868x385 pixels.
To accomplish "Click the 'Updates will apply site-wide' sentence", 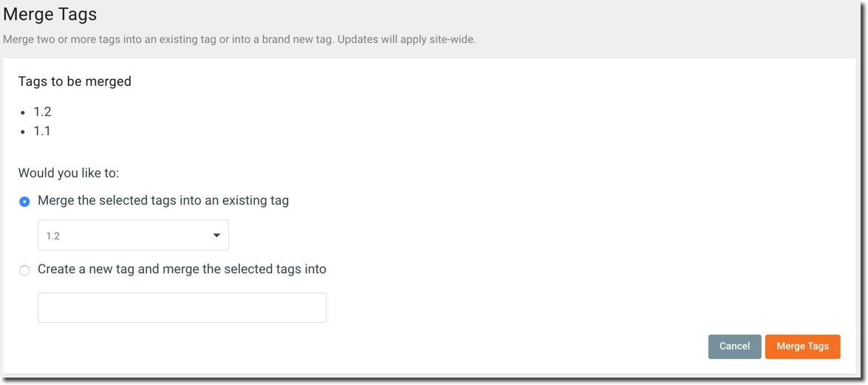I will tap(406, 39).
